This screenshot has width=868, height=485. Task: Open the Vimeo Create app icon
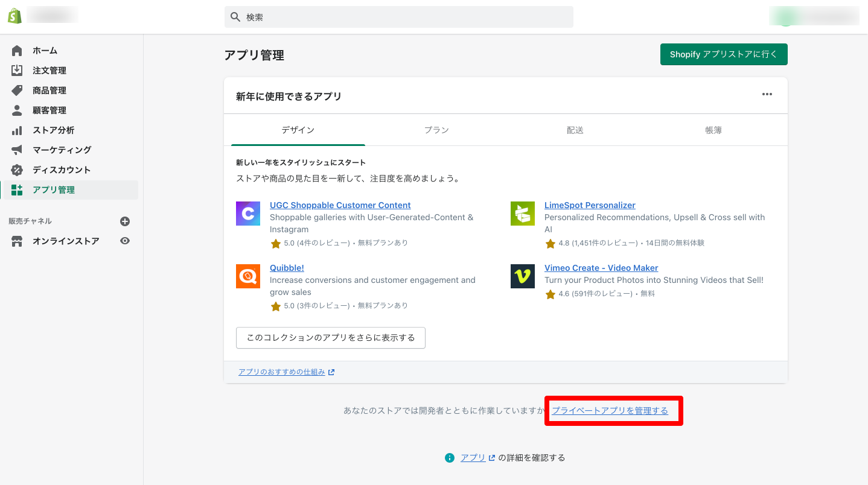tap(522, 276)
